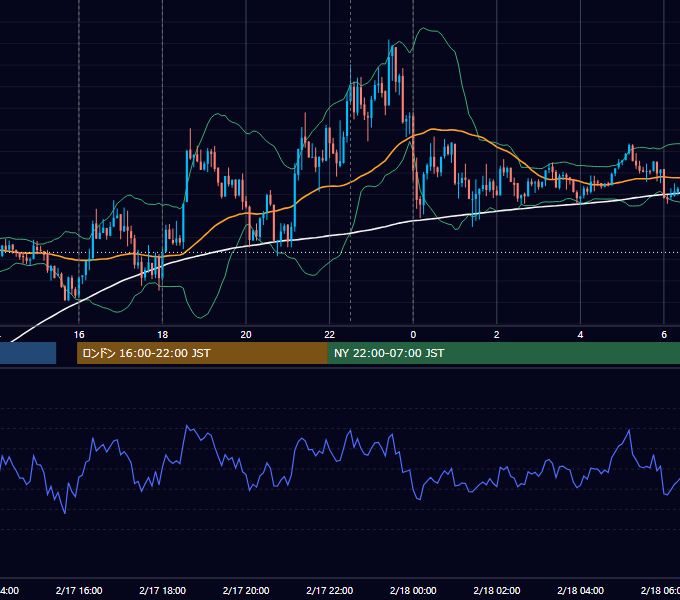Click the 6 hour label on the price chart
Viewport: 680px width, 600px height.
[x=664, y=335]
